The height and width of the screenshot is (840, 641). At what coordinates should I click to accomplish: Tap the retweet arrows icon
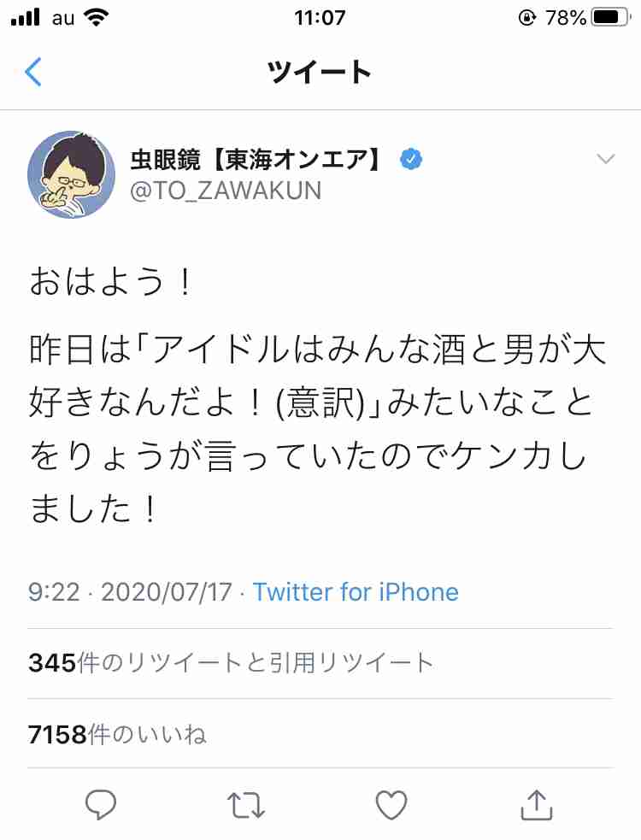point(246,805)
